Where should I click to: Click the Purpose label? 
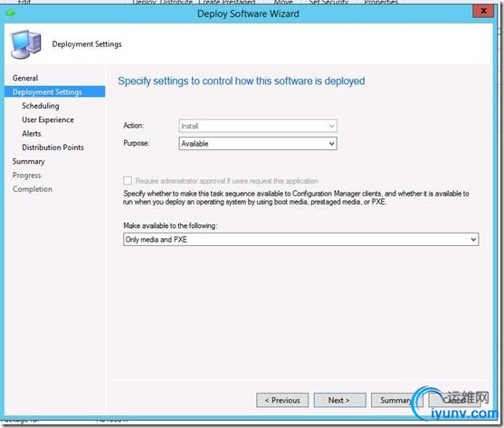[137, 143]
